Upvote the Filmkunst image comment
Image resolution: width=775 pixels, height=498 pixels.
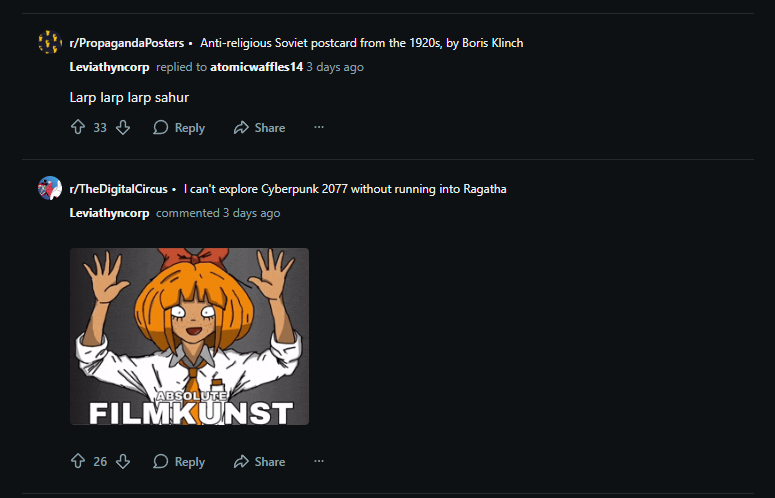pyautogui.click(x=78, y=462)
